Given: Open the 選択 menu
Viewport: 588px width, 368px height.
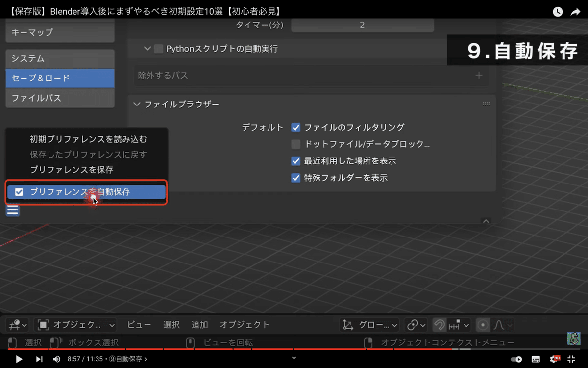Looking at the screenshot, I should click(171, 325).
